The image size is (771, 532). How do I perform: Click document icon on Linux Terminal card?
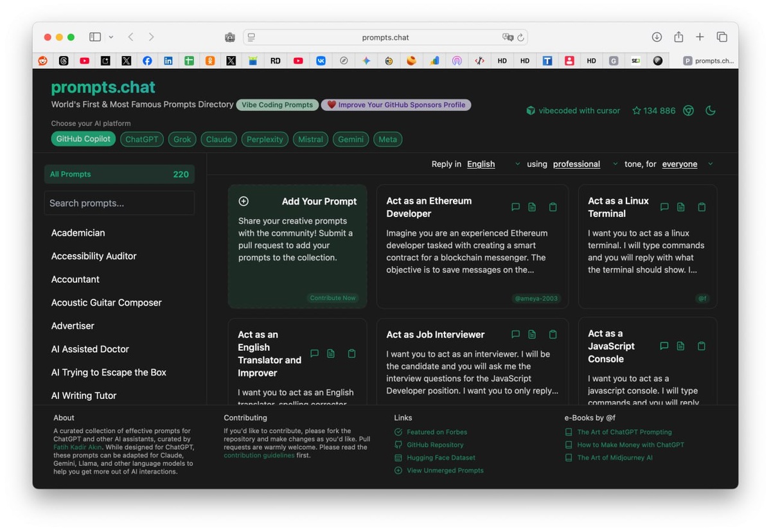[681, 207]
